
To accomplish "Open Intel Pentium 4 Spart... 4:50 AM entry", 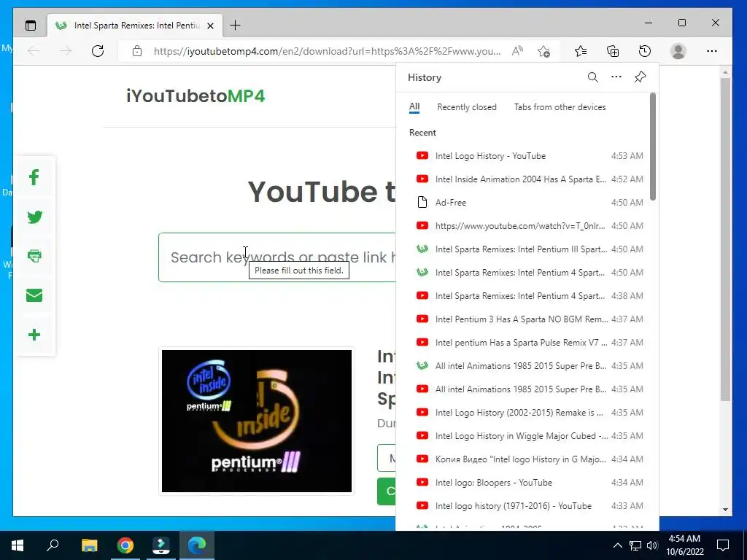I will (x=526, y=273).
